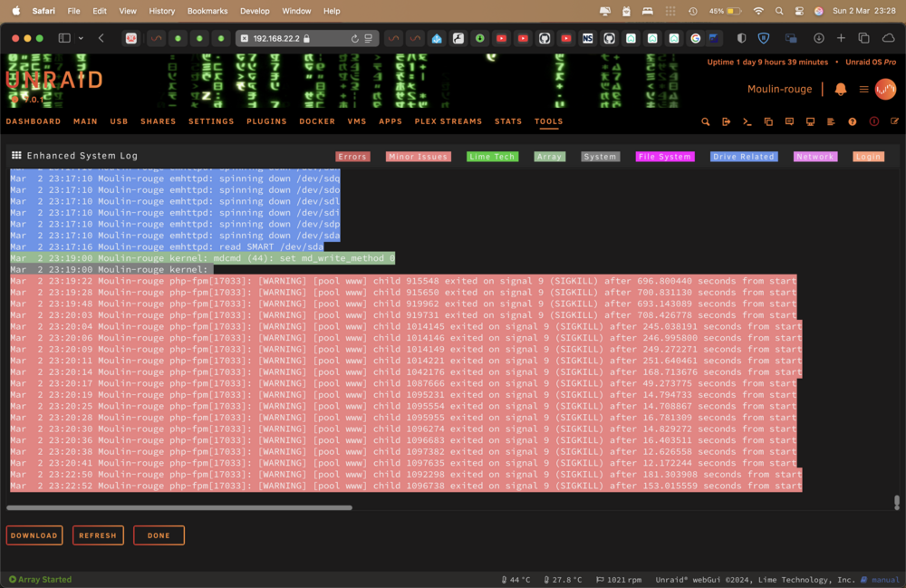Screen dimensions: 906x588
Task: Show the Safari tab overview icon
Action: (863, 38)
